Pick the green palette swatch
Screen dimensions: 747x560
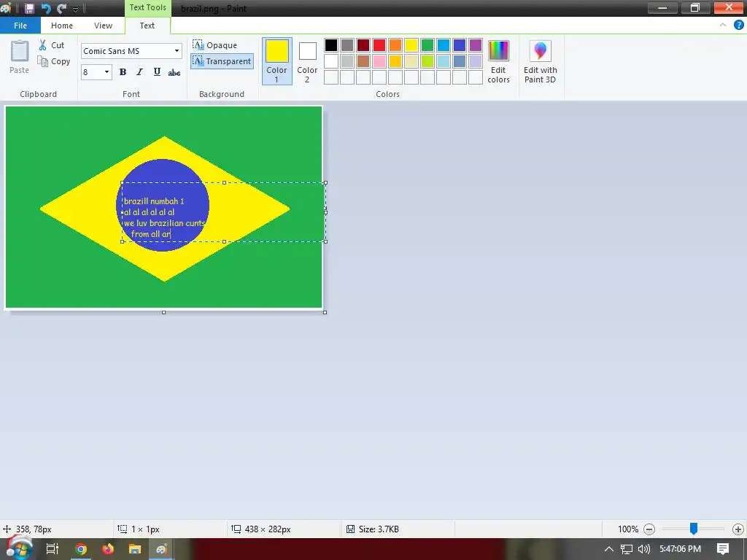point(427,45)
